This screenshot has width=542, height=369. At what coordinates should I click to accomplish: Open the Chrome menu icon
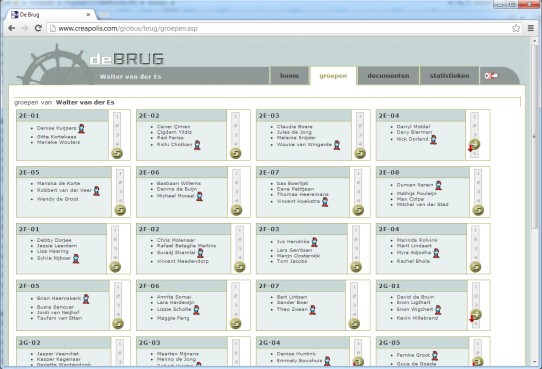531,28
